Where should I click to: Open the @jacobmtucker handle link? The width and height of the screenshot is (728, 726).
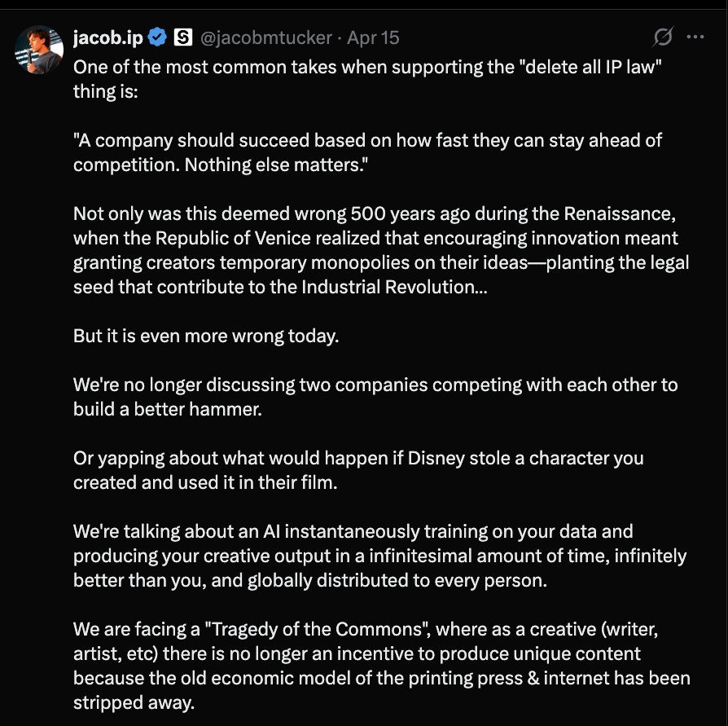[266, 37]
